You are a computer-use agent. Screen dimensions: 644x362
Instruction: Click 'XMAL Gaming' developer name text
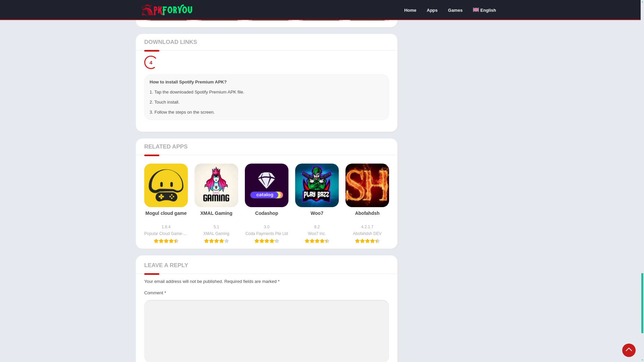(x=216, y=234)
